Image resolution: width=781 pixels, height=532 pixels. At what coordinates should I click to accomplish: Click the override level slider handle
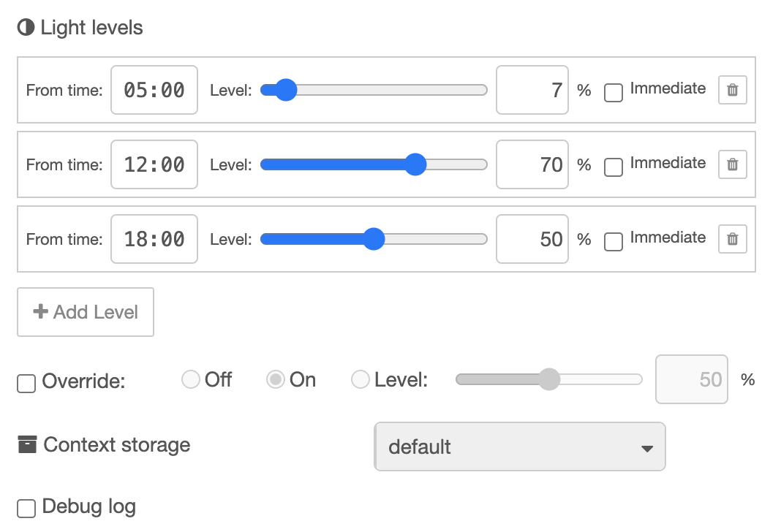pos(548,379)
